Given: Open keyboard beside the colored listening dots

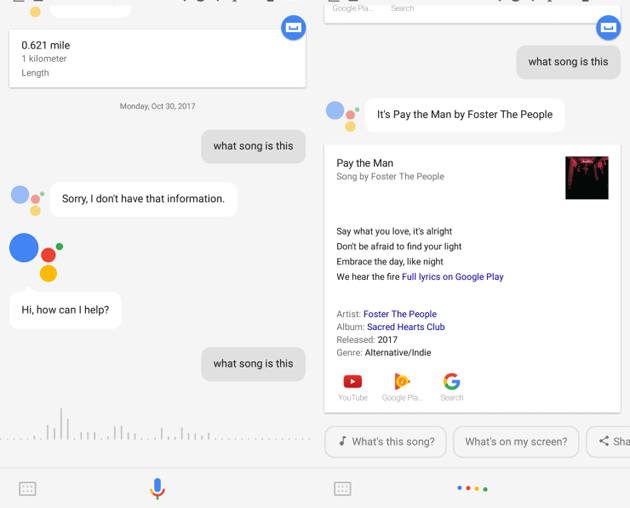Looking at the screenshot, I should pyautogui.click(x=342, y=488).
